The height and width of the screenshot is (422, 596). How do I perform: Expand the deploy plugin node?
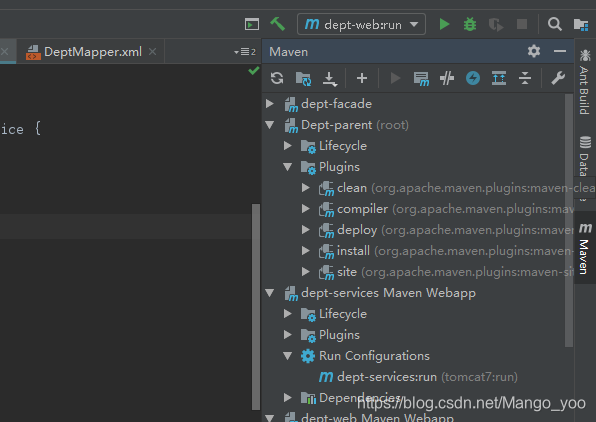pyautogui.click(x=306, y=229)
